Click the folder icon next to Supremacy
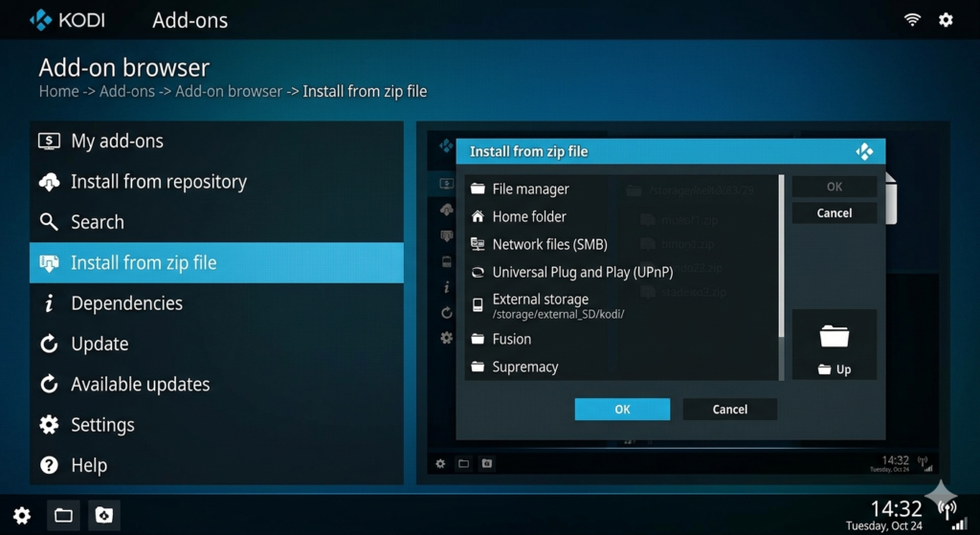This screenshot has height=535, width=980. coord(479,367)
